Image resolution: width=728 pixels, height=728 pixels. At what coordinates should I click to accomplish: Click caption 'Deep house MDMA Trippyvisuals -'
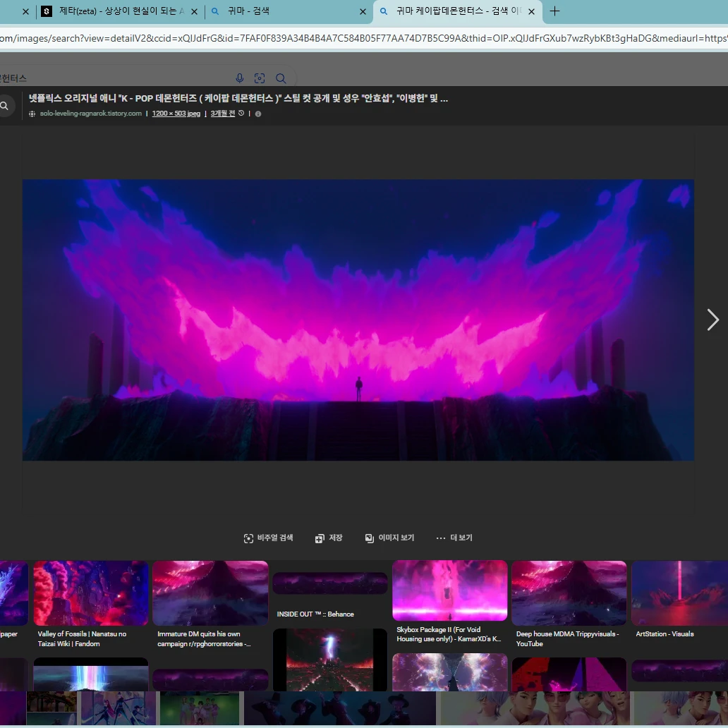(x=567, y=633)
